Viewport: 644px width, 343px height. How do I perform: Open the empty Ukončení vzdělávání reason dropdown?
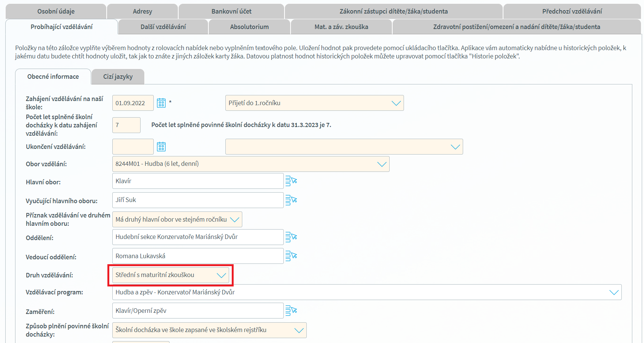[344, 147]
